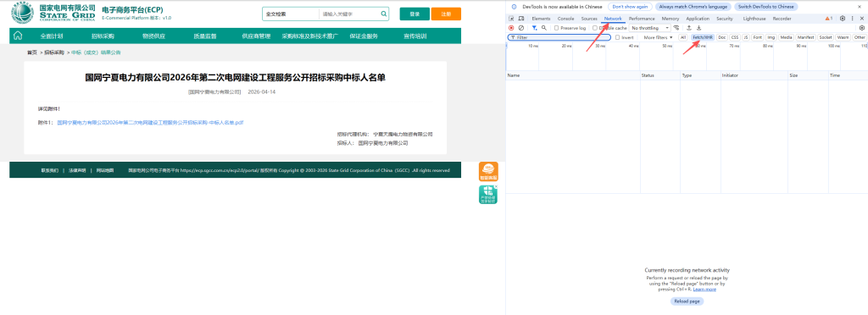Screen dimensions: 868x315
Task: Open the 中标人名单.pdf attachment link
Action: click(151, 122)
